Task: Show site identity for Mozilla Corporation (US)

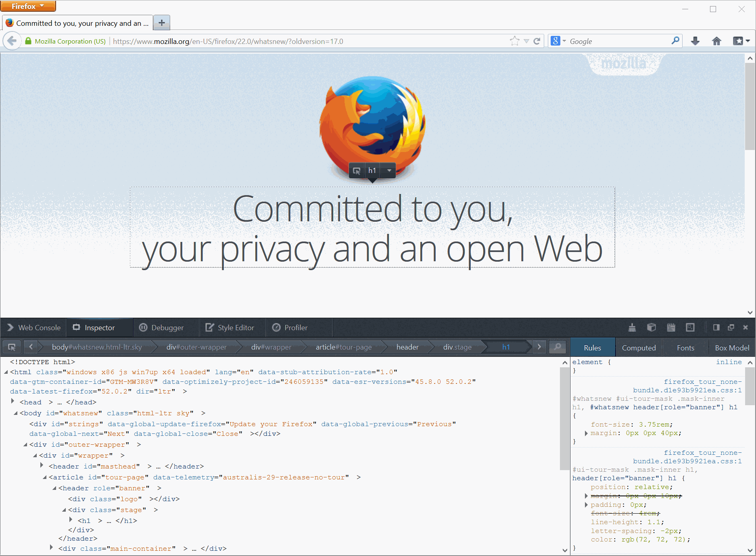Action: 66,41
